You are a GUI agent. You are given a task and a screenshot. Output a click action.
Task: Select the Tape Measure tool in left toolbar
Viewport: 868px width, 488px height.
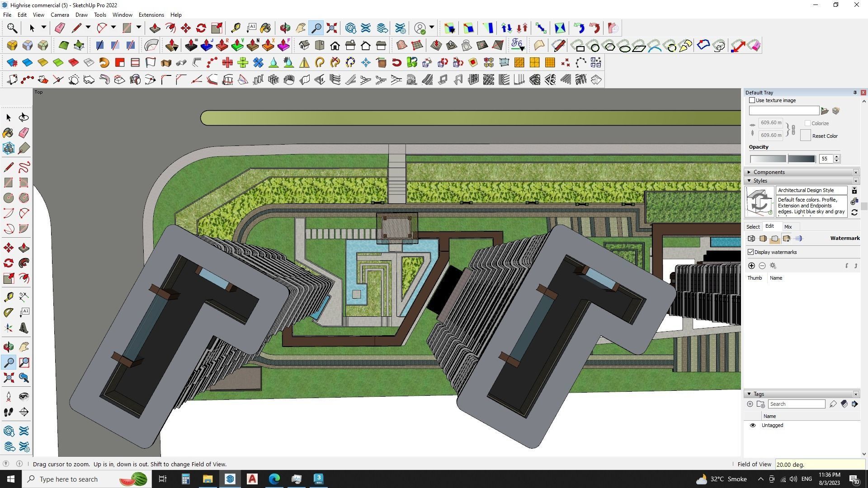(x=8, y=297)
